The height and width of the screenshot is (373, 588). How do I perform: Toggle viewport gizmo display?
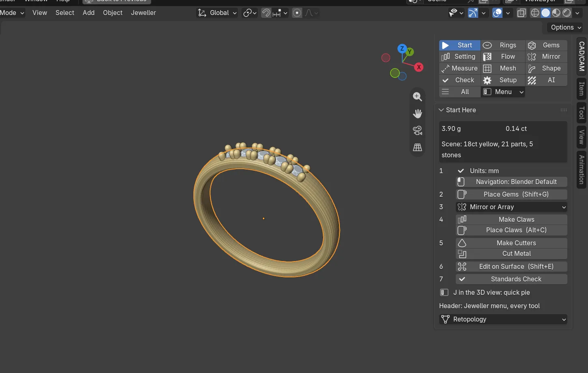[473, 13]
